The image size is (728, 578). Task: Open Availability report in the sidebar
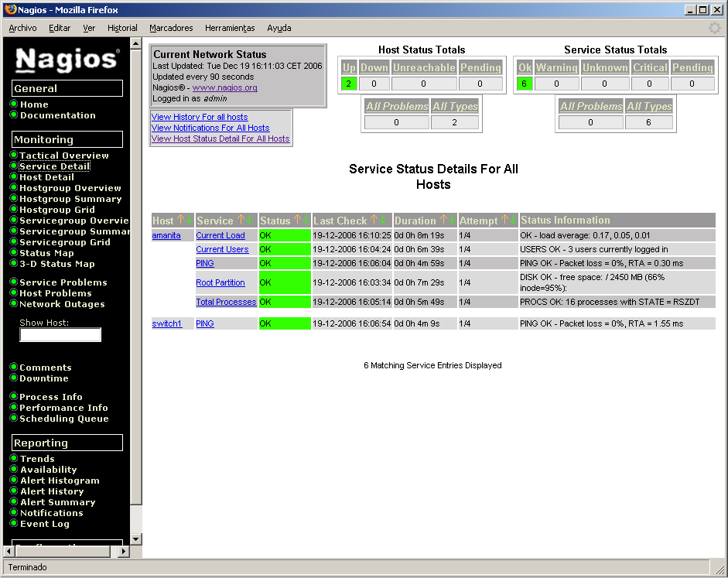point(48,470)
